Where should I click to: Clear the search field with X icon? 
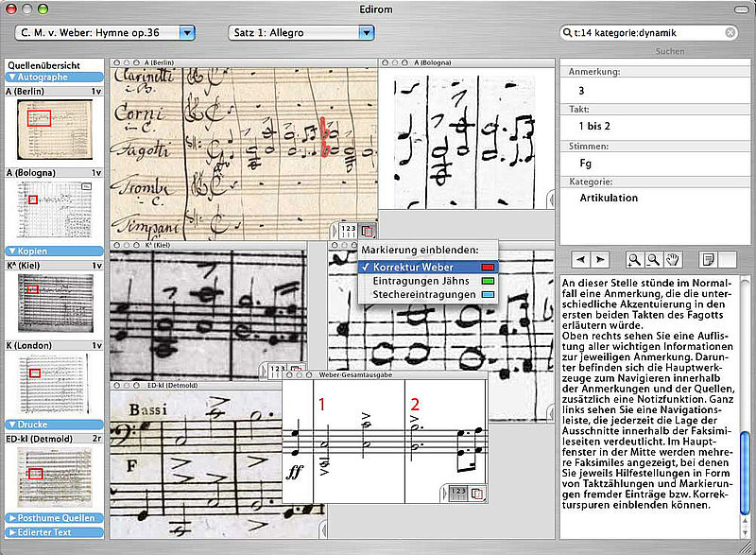point(730,32)
